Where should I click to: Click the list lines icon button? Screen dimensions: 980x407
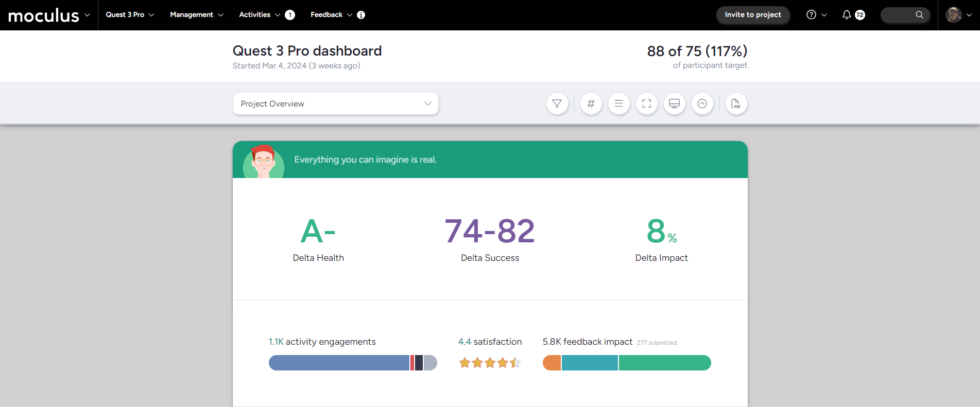tap(618, 104)
